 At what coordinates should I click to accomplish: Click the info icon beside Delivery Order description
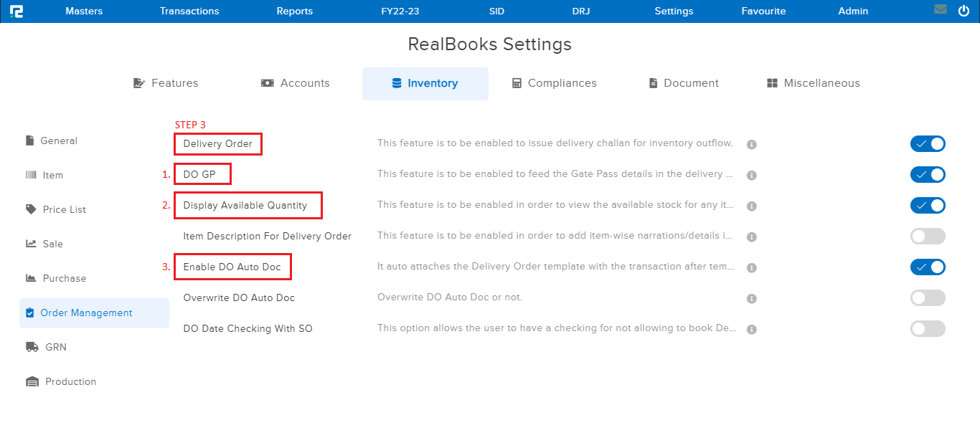pyautogui.click(x=751, y=144)
